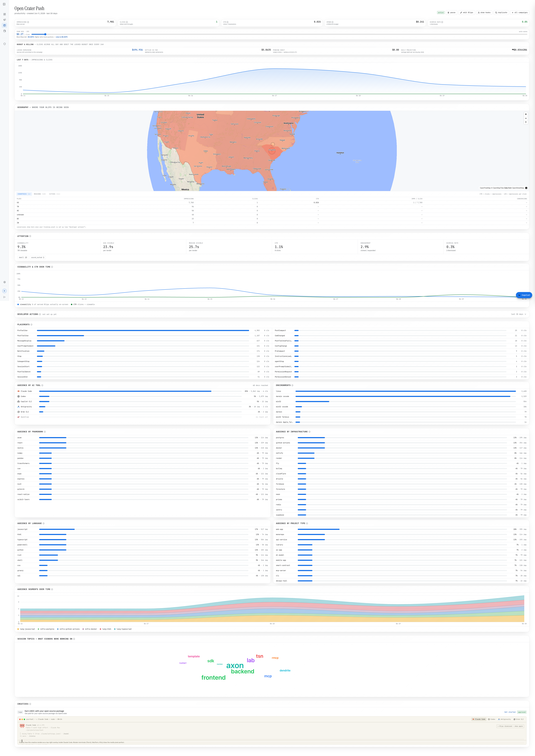Click the 'approved' creative status badge
This screenshot has height=756, width=535.
tap(522, 712)
